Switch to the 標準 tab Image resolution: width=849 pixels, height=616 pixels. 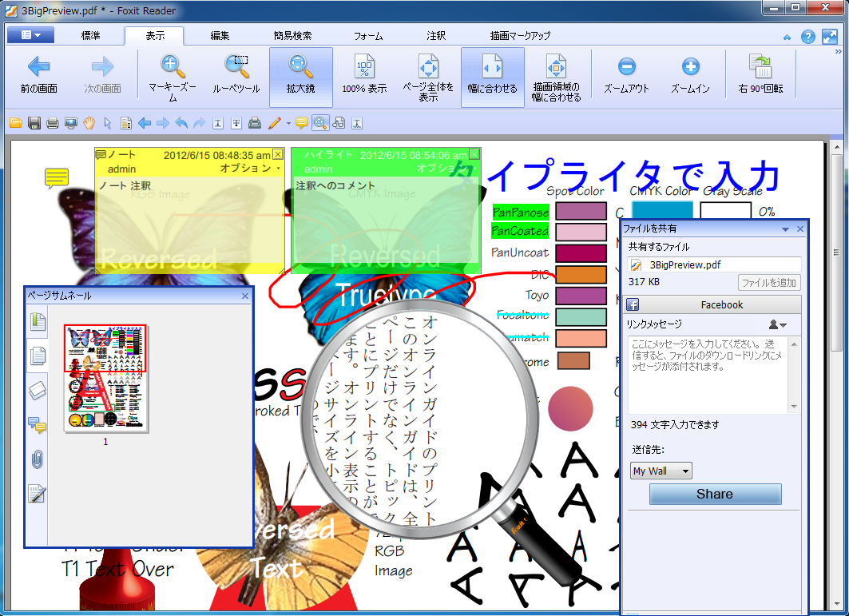[90, 36]
